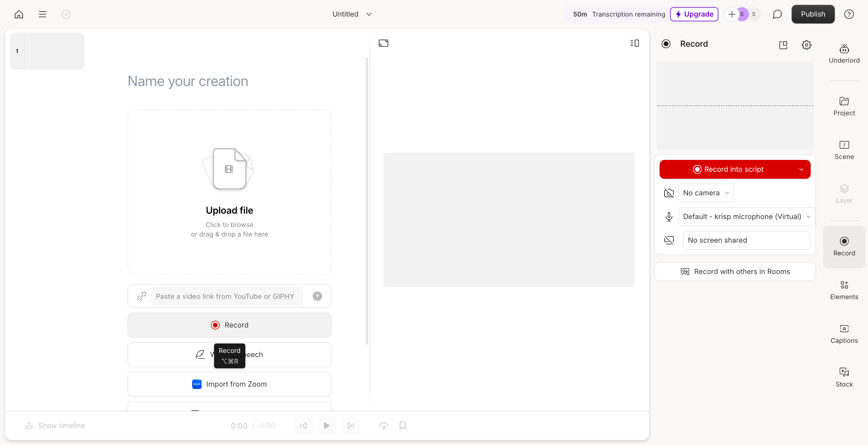This screenshot has height=445, width=868.
Task: Click the YouTube or GIPHY link field
Action: (x=227, y=296)
